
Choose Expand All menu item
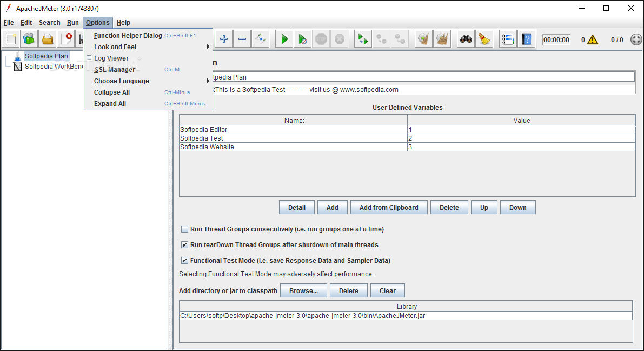coord(148,104)
